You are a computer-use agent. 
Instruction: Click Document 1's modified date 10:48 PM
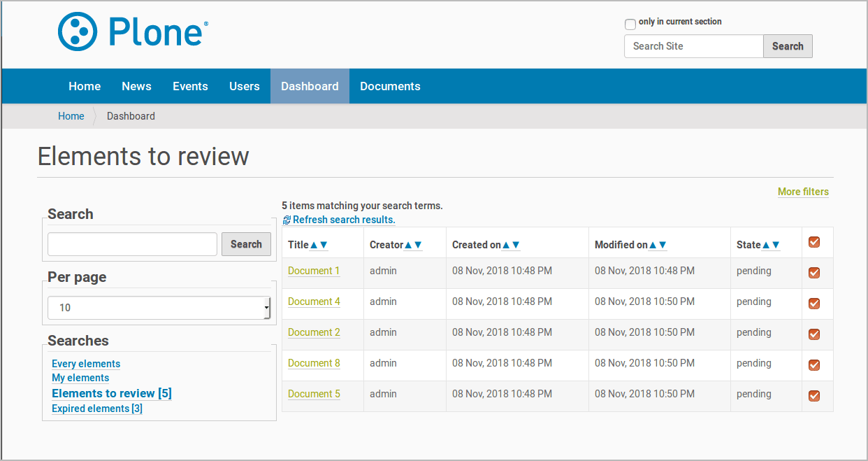tap(644, 271)
